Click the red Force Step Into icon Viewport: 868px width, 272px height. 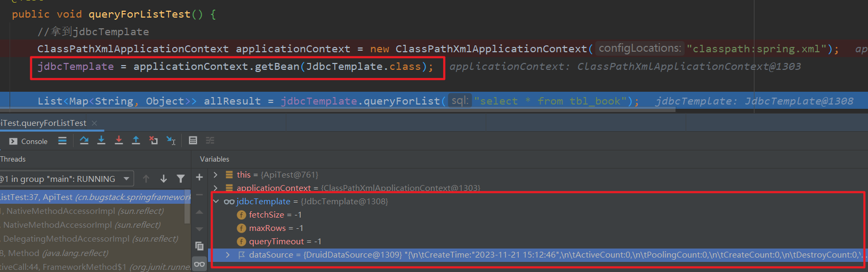pyautogui.click(x=119, y=140)
